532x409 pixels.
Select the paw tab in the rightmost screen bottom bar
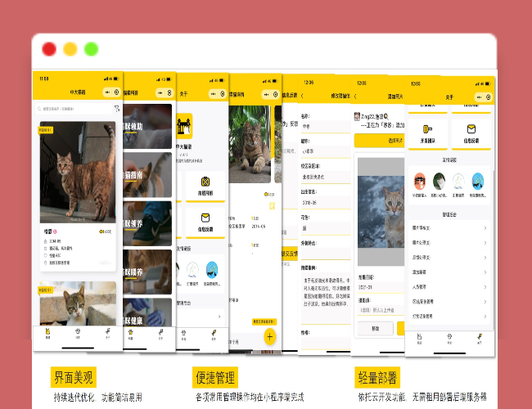click(449, 339)
